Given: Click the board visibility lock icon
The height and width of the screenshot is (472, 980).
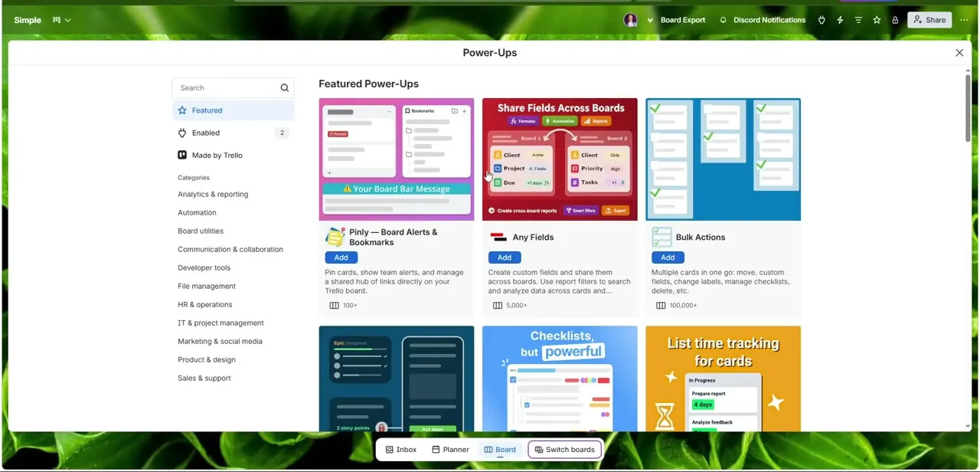Looking at the screenshot, I should [895, 20].
